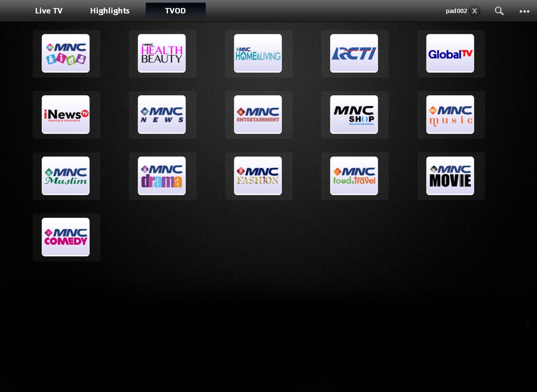The image size is (537, 392).
Task: Open MNC News channel
Action: click(162, 115)
